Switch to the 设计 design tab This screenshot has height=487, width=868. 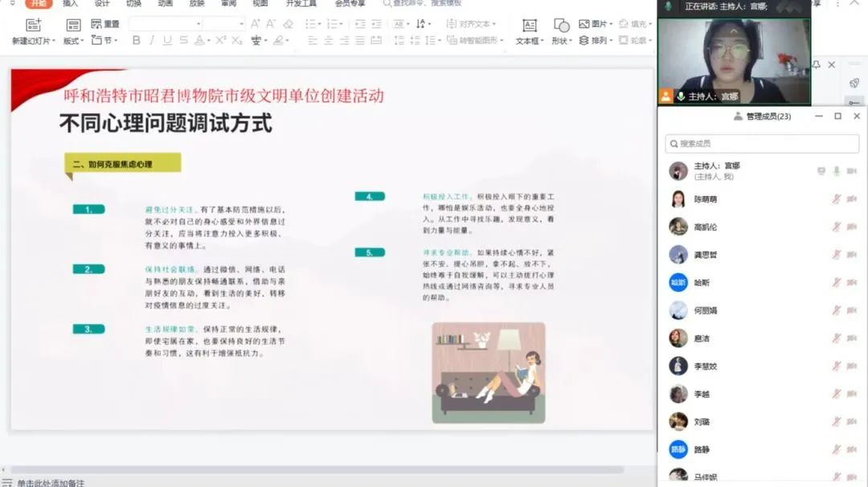102,3
